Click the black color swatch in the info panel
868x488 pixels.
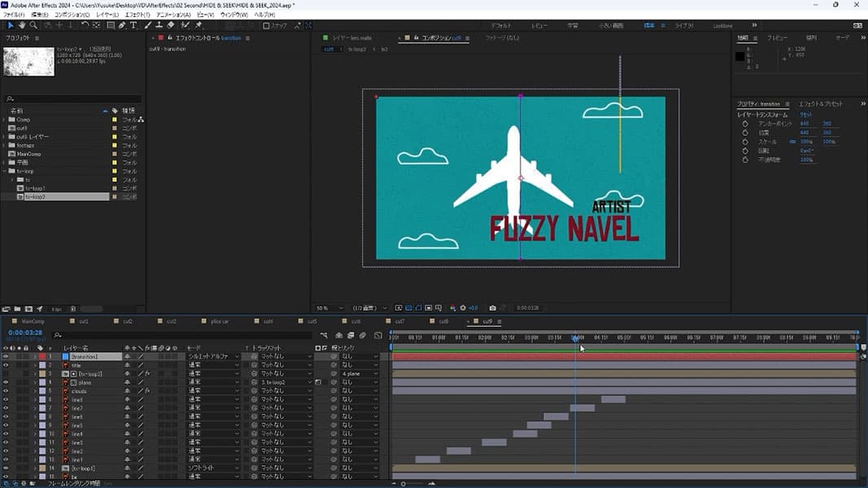pos(740,56)
